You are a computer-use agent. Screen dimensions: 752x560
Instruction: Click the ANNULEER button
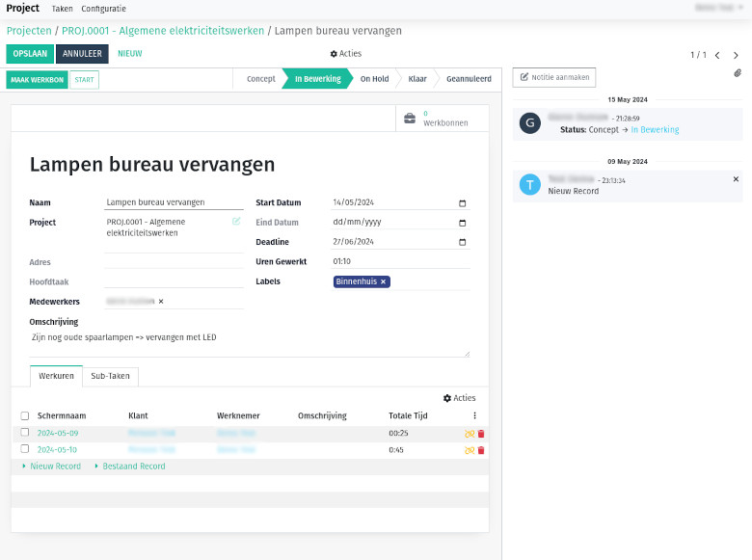[82, 54]
